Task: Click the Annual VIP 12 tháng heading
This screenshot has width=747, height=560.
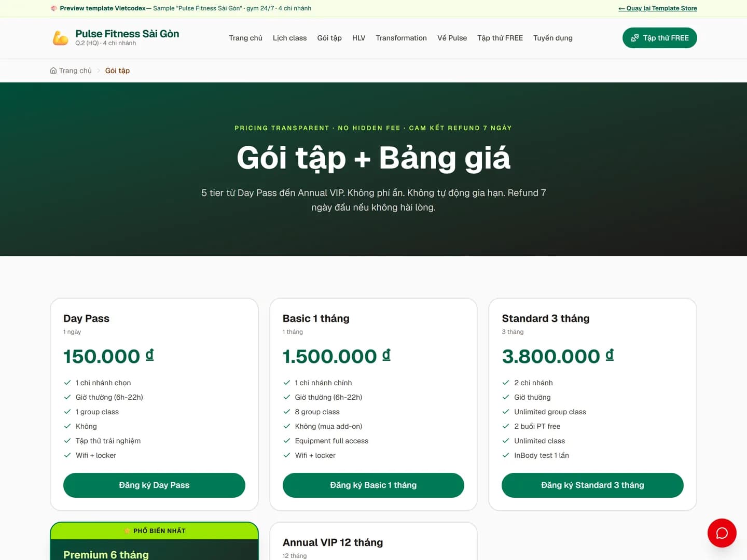Action: (333, 542)
